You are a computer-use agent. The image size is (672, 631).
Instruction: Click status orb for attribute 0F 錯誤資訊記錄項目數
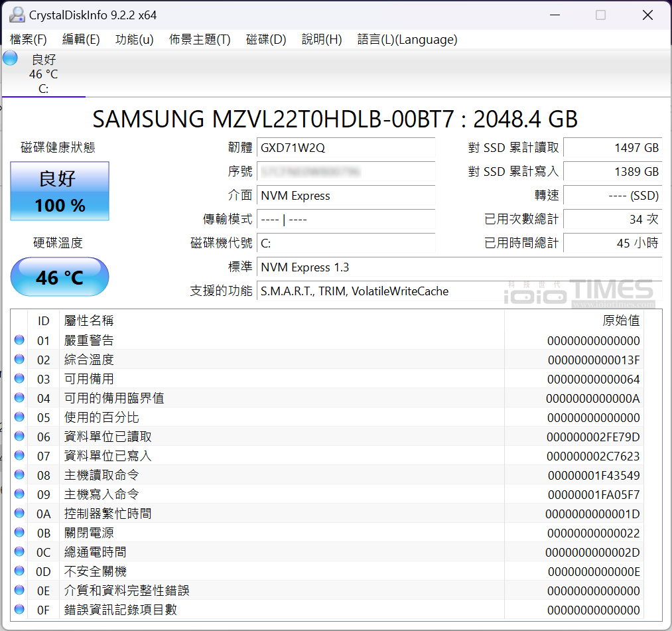tap(19, 609)
